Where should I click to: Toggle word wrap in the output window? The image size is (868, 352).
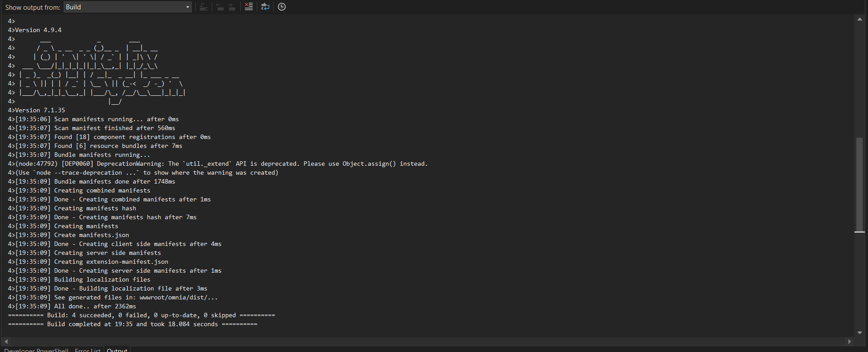[x=265, y=7]
